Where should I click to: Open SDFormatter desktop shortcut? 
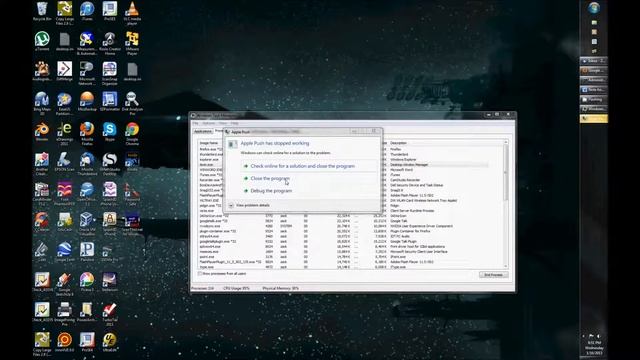click(109, 102)
